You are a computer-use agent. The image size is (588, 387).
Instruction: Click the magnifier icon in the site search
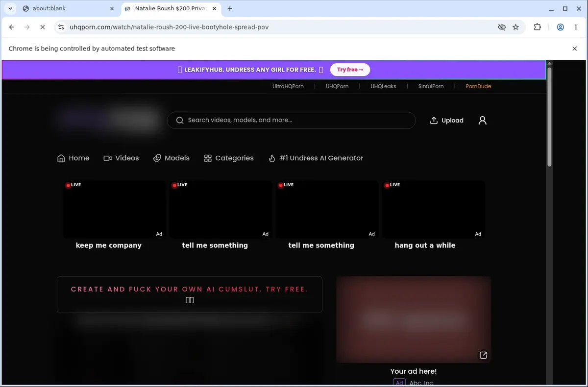pos(180,120)
